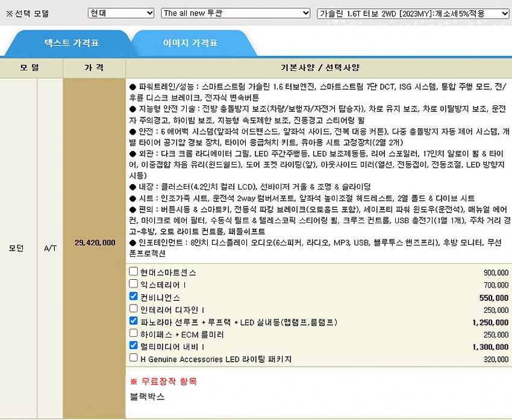Uncheck the 멀티미디어 내비 I option
The image size is (512, 420).
[134, 346]
